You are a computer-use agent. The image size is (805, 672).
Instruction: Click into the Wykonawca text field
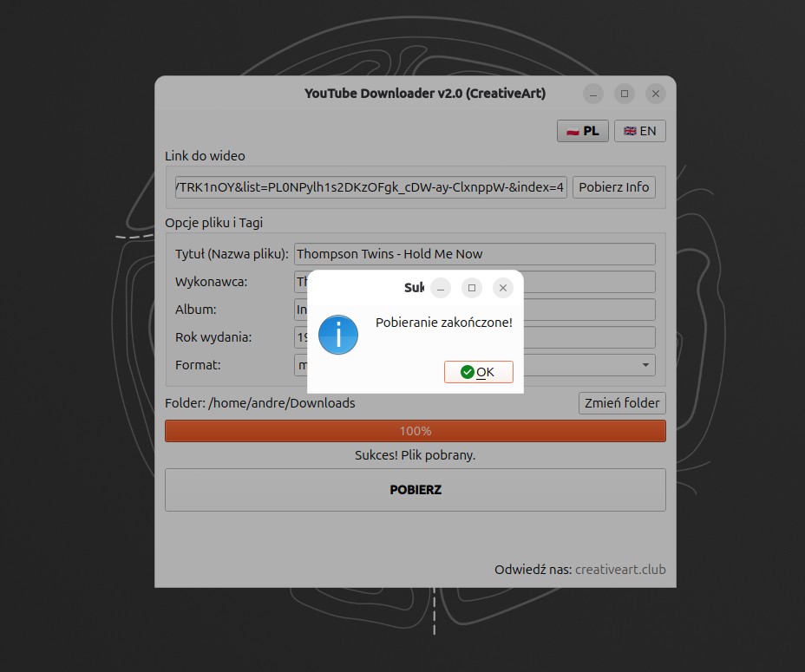coord(590,282)
